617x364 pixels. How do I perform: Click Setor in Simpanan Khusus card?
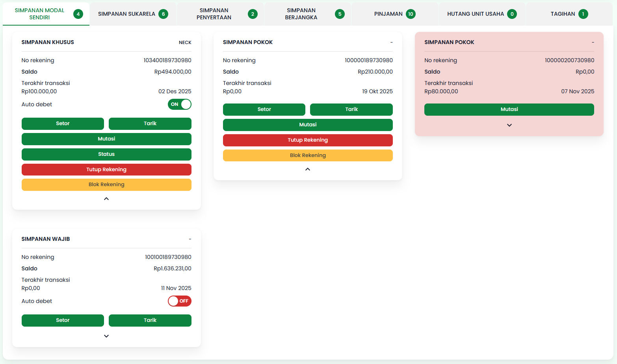pos(63,124)
